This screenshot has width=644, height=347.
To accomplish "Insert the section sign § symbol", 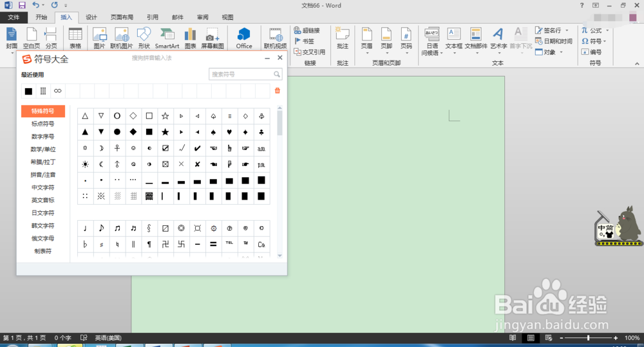I will tap(149, 228).
